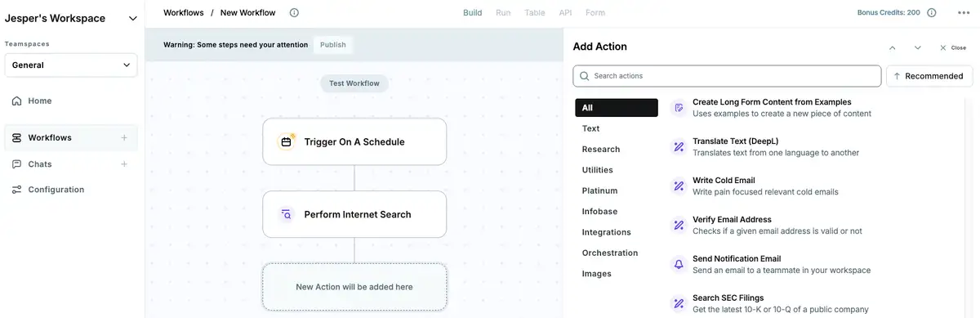Screen dimensions: 980x318
Task: Click the search icon on Internet Search step
Action: click(287, 214)
